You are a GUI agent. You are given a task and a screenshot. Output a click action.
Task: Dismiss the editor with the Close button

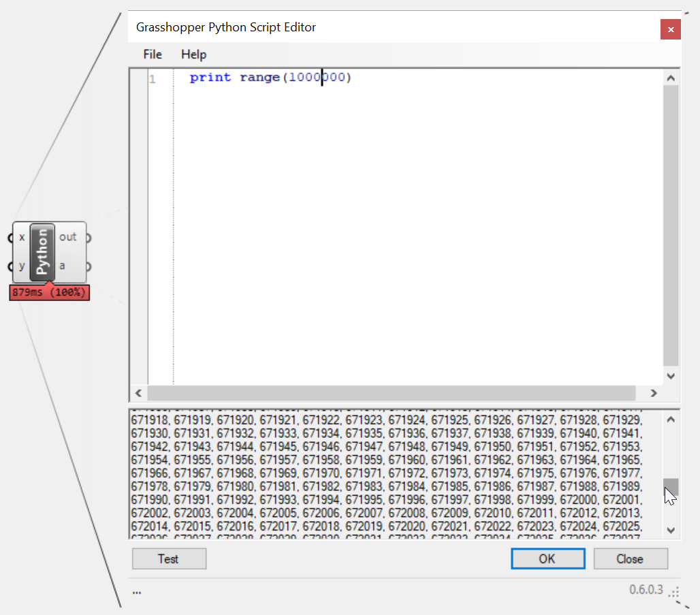click(x=630, y=558)
